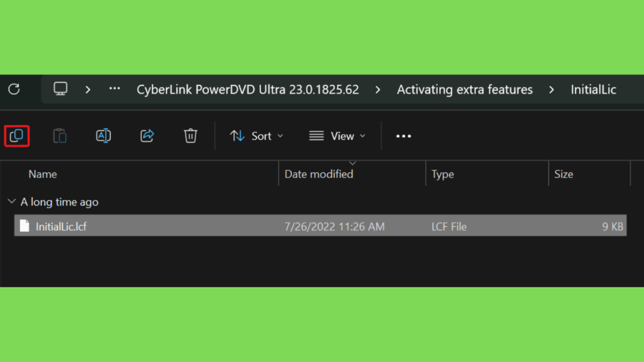Click the chevron after Activating extra features

pos(552,89)
